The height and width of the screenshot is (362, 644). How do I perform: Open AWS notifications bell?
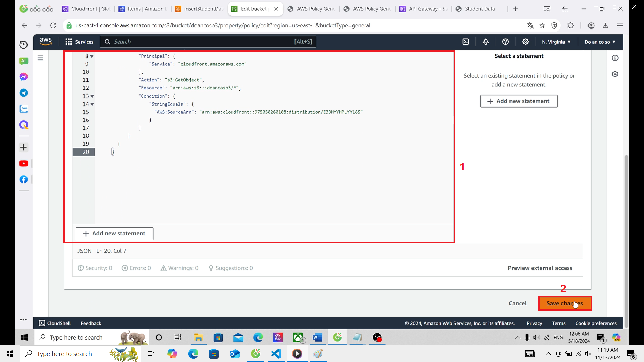click(x=486, y=42)
